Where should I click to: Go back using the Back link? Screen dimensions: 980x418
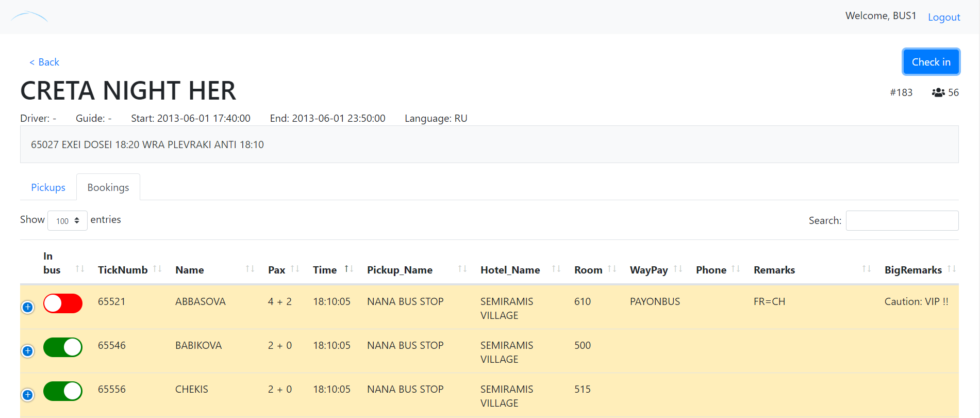(x=44, y=62)
